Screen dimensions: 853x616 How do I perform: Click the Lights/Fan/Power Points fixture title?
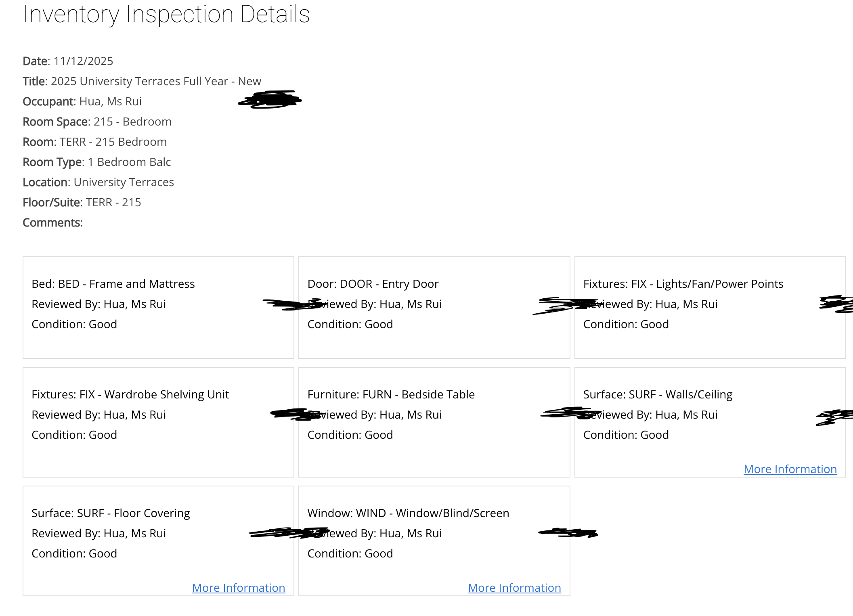pyautogui.click(x=683, y=284)
